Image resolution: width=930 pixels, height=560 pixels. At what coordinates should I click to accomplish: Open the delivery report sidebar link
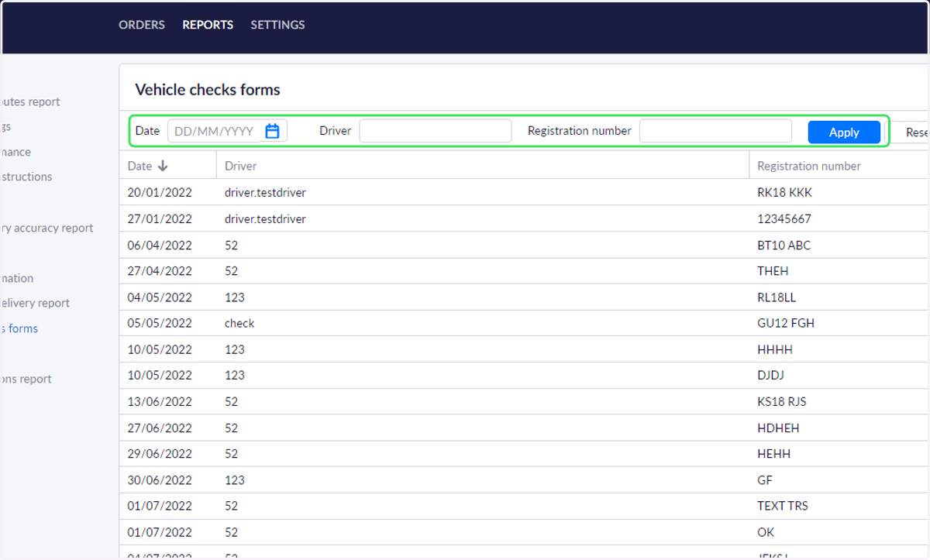pyautogui.click(x=35, y=303)
